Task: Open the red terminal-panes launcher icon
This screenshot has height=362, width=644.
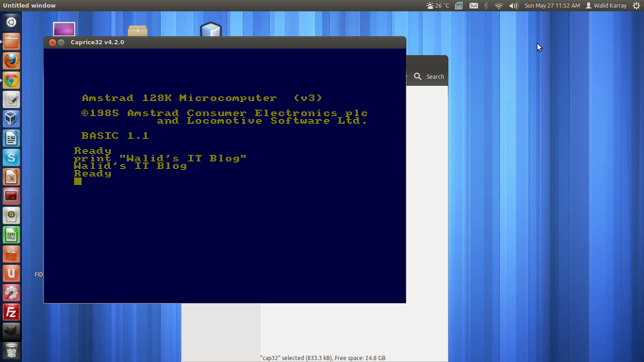Action: coord(11,196)
